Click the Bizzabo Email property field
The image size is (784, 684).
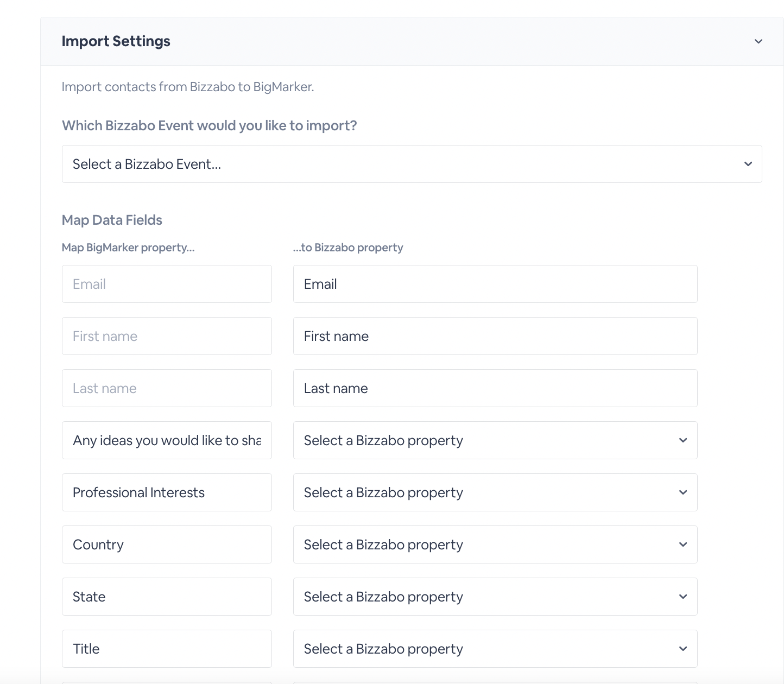tap(495, 284)
